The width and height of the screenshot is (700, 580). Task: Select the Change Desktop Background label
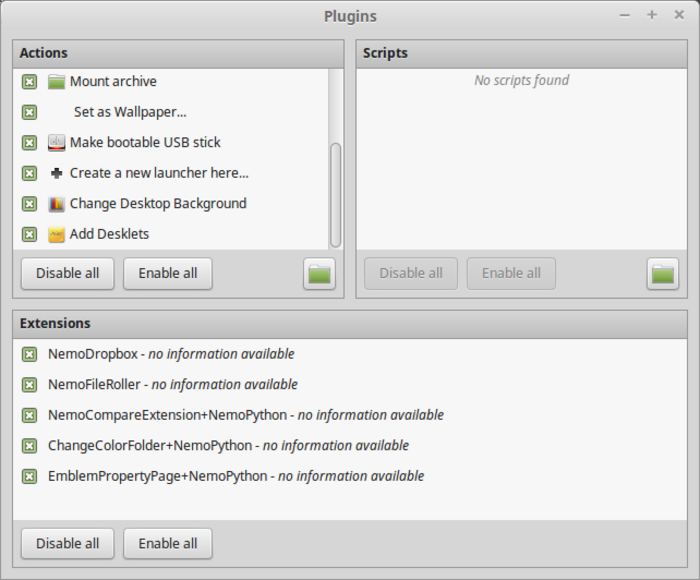coord(158,204)
